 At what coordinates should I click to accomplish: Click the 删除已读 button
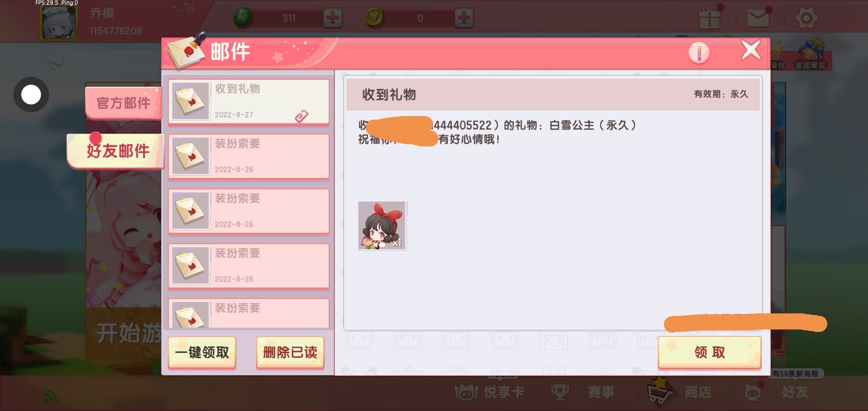[x=290, y=352]
